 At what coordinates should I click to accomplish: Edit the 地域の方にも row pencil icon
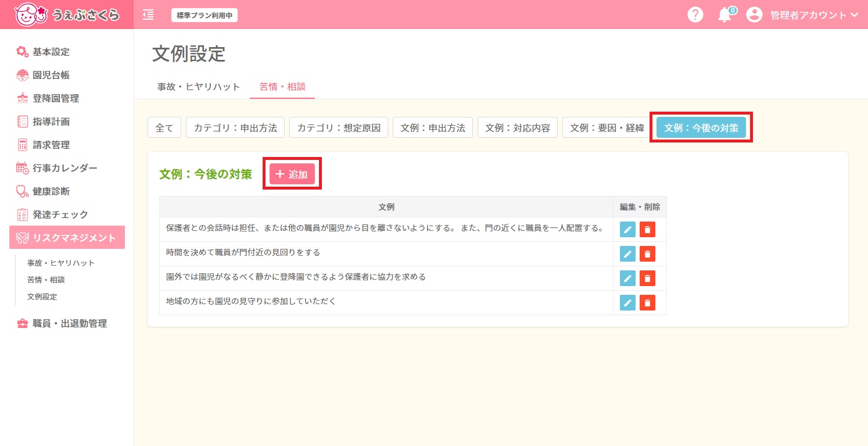[x=627, y=303]
